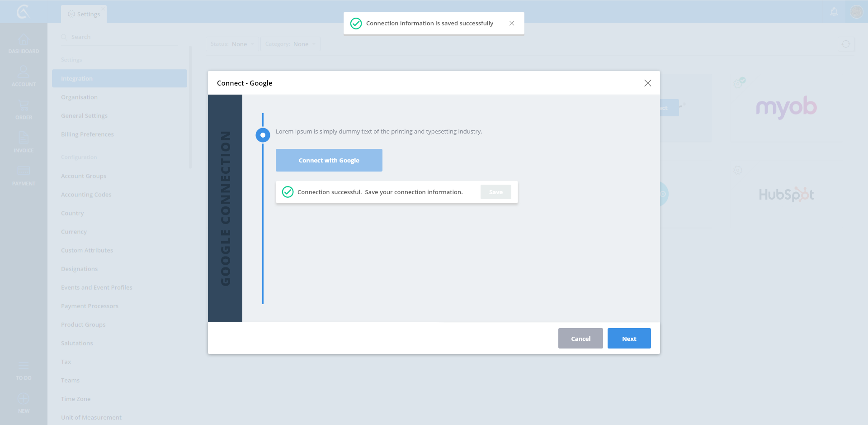The image size is (868, 425).
Task: Select Integration in settings menu
Action: (119, 78)
